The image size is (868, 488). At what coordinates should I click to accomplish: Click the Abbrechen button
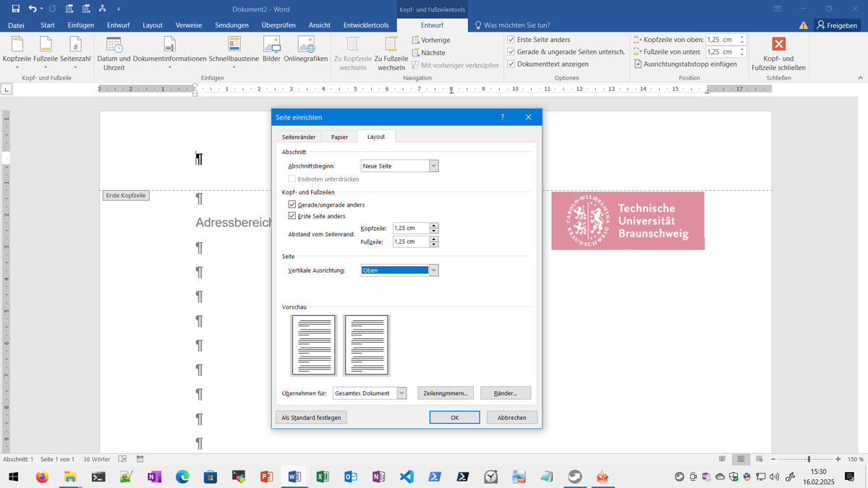click(x=511, y=417)
